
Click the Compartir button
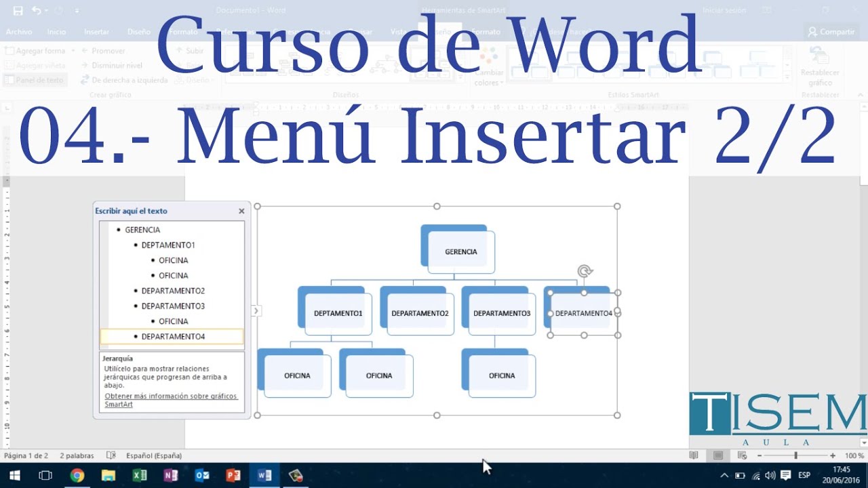tap(831, 32)
